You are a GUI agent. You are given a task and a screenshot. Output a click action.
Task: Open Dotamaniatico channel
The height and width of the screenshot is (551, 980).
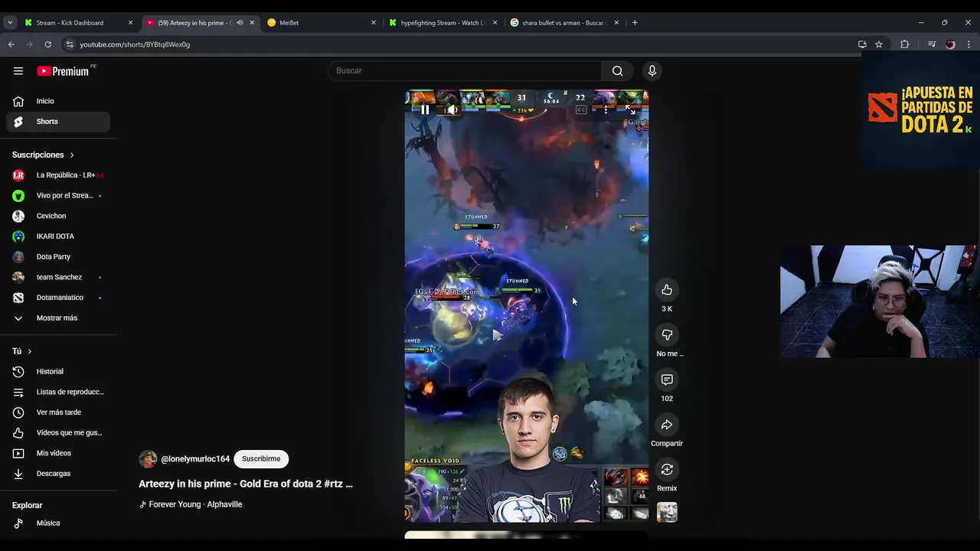[x=58, y=298]
